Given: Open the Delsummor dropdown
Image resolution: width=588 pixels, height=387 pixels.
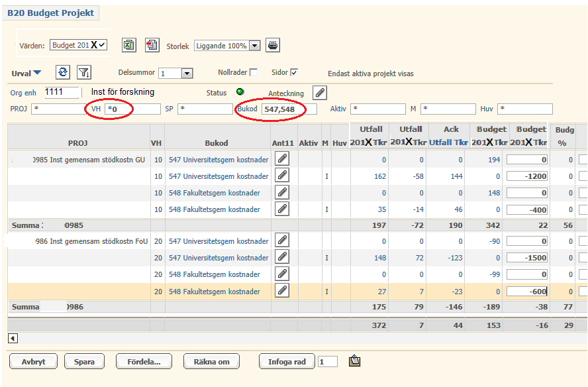Looking at the screenshot, I should pos(175,73).
